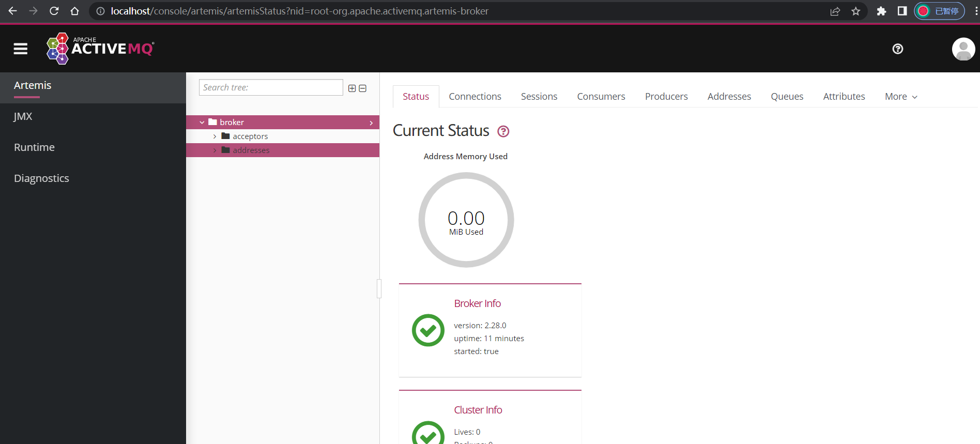Click the acceptors folder icon
This screenshot has height=444, width=980.
click(x=225, y=136)
